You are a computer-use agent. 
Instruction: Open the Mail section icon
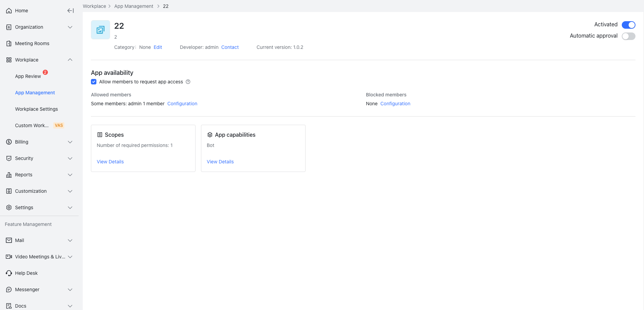(x=9, y=240)
